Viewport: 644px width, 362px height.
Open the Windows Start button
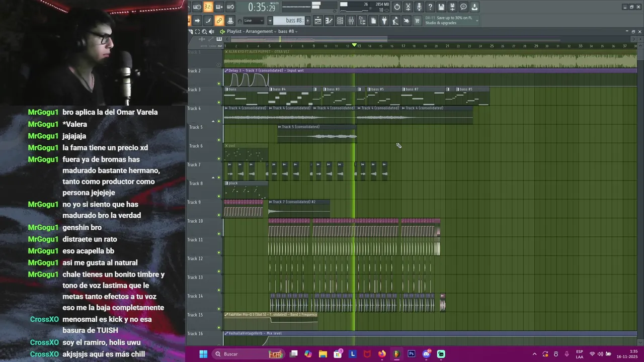[x=203, y=354]
